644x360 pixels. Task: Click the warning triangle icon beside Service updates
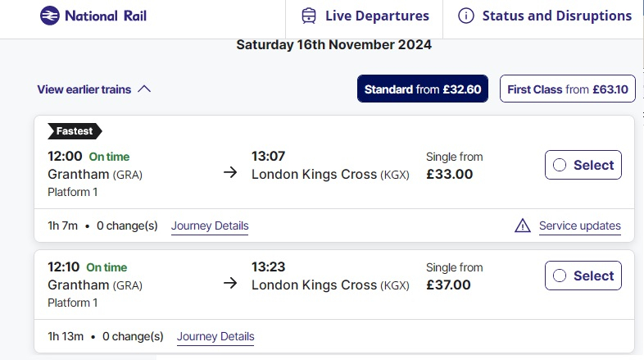(x=523, y=226)
